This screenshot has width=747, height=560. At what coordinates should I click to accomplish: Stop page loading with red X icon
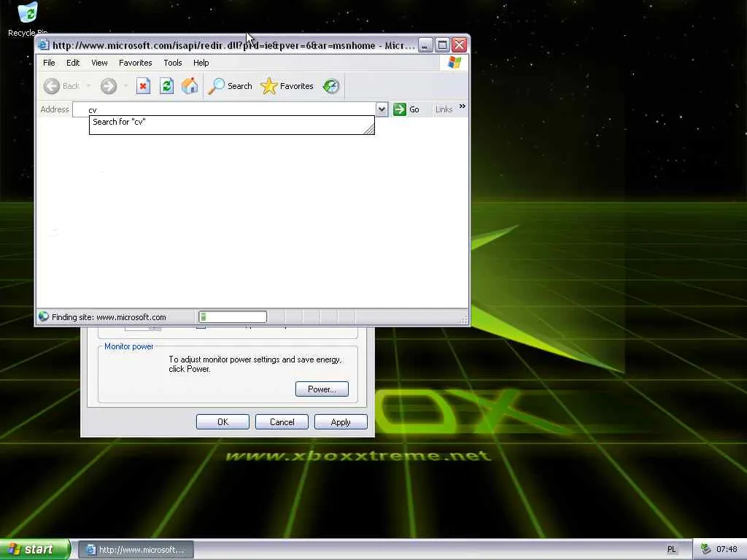(143, 86)
